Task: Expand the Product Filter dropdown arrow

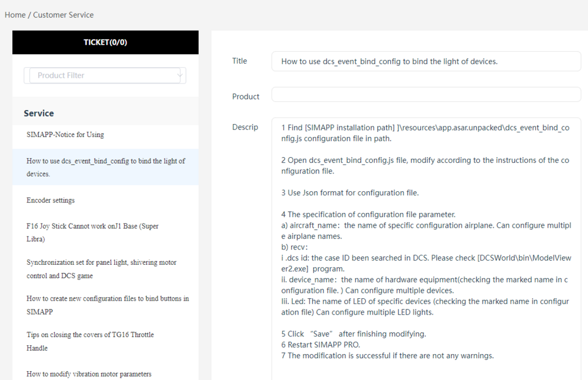Action: (180, 75)
